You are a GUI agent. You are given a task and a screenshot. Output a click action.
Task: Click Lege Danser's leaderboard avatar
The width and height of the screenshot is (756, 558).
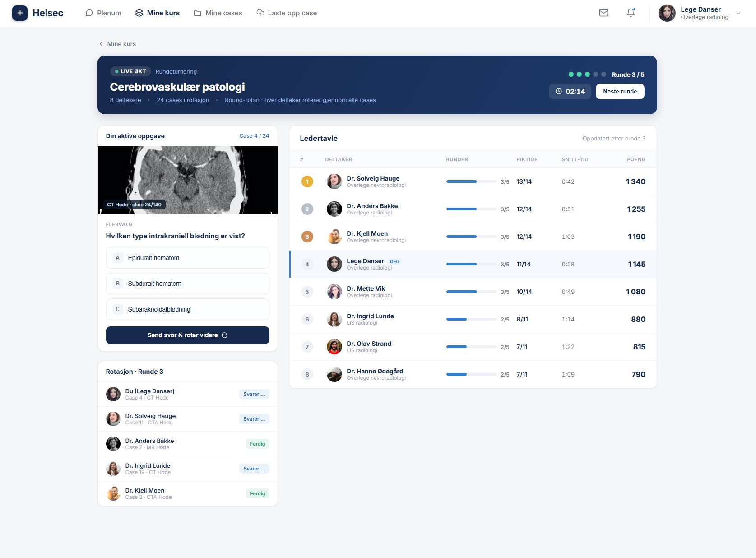(334, 264)
